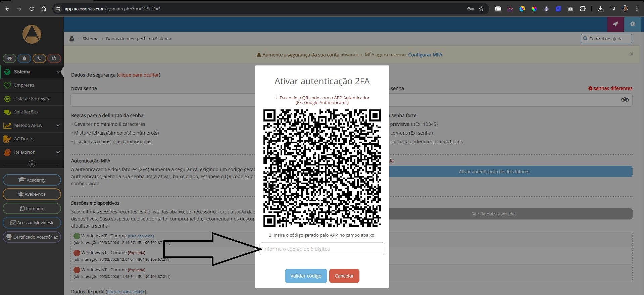Bookmark page with the star icon
Image resolution: width=644 pixels, height=295 pixels.
tap(481, 9)
